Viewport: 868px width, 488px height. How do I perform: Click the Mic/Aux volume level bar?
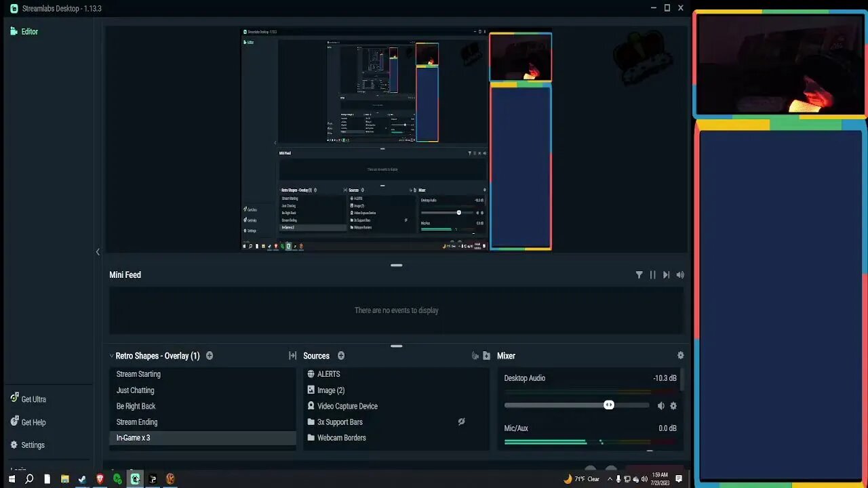[591, 442]
